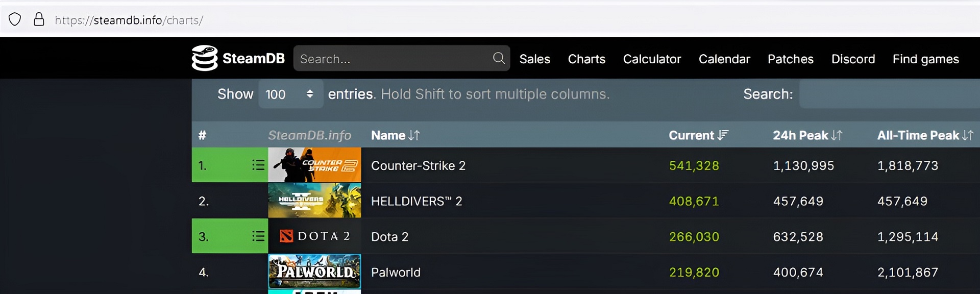The height and width of the screenshot is (294, 980).
Task: Sort by 24h Peak column arrows
Action: pyautogui.click(x=837, y=135)
